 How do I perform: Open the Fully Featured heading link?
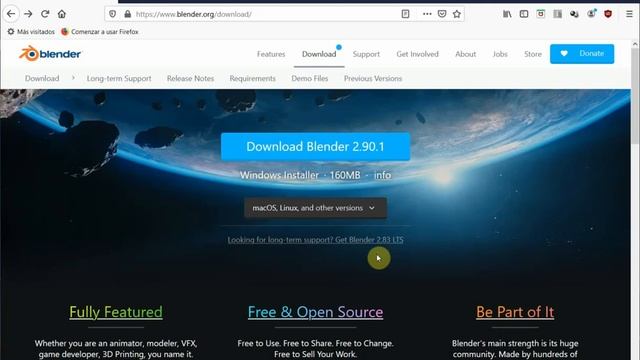click(116, 312)
